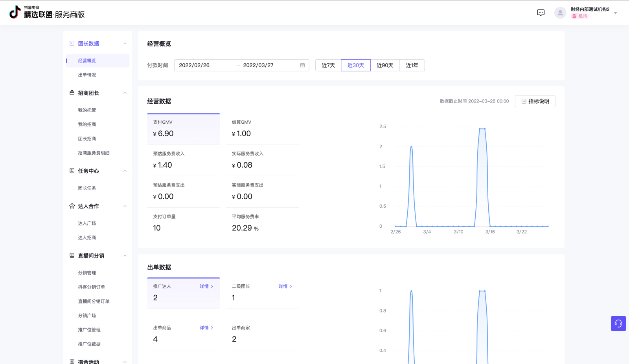This screenshot has height=364, width=629.
Task: Click the 招商团长 section icon
Action: tap(72, 93)
